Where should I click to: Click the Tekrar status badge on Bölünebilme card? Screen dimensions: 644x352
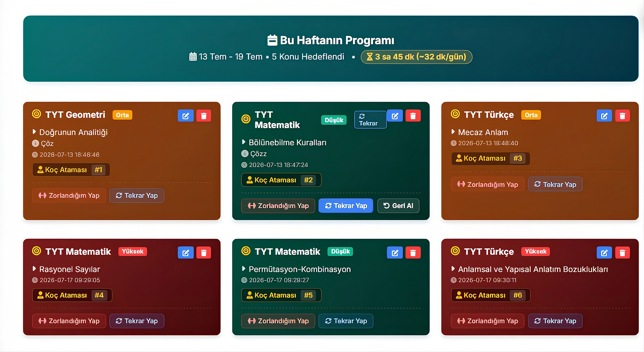tap(370, 120)
